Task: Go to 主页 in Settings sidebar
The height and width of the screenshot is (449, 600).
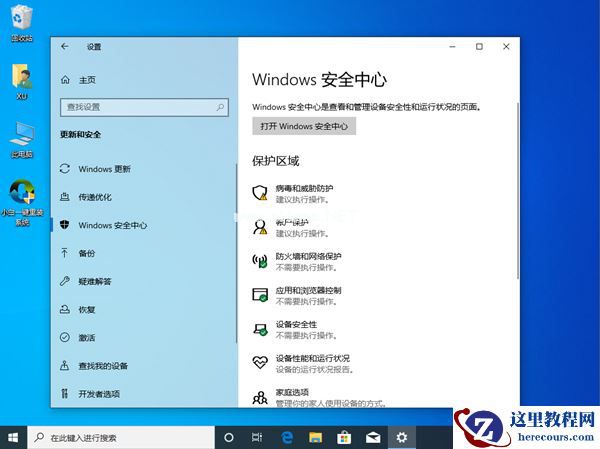Action: tap(87, 80)
